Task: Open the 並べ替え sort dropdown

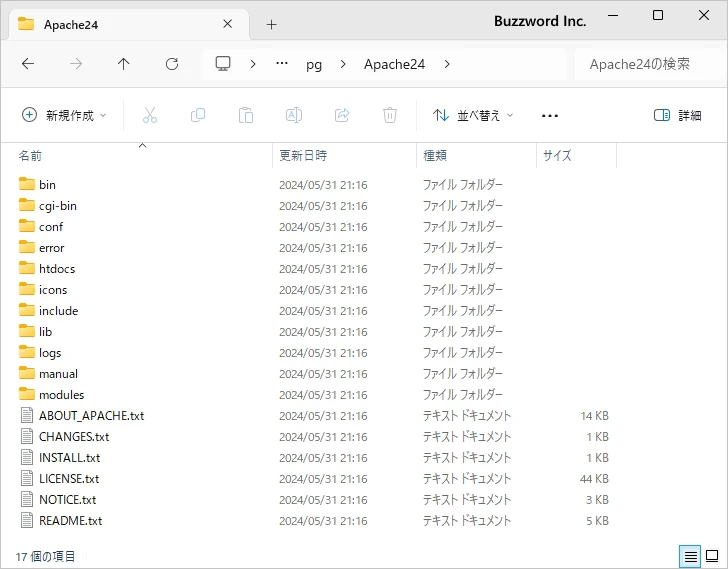Action: tap(473, 115)
